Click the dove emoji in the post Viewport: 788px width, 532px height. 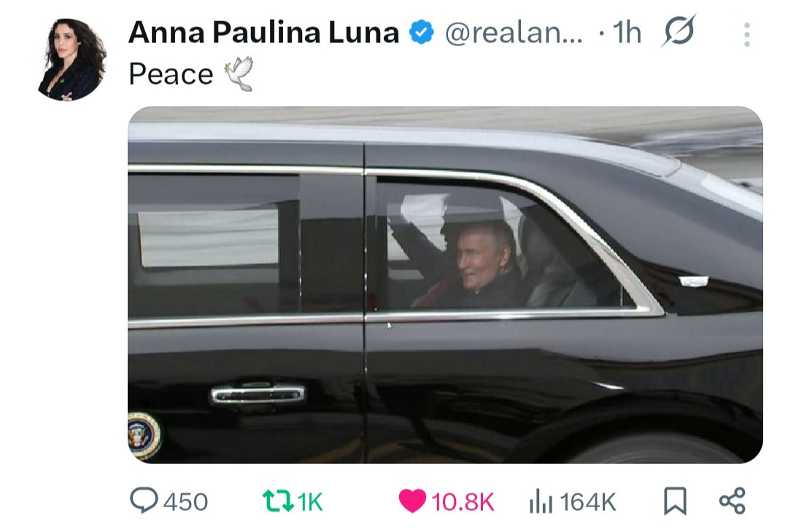239,74
